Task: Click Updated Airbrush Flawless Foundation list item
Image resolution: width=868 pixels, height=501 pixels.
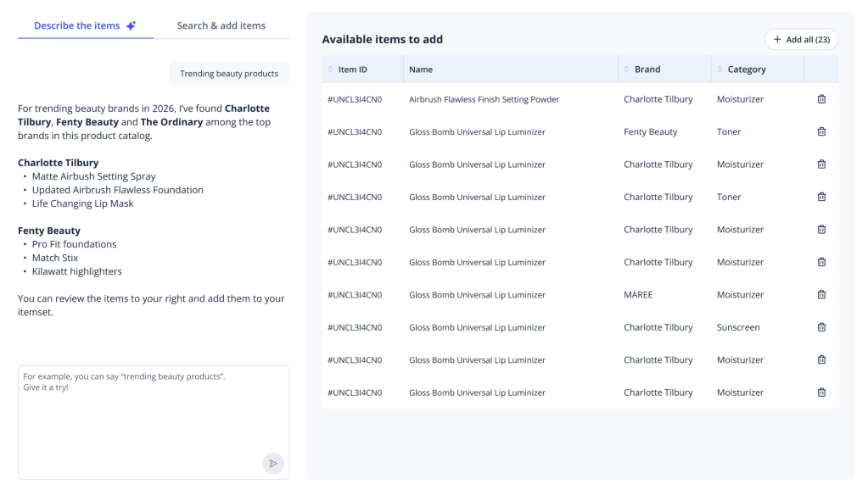Action: [x=117, y=190]
